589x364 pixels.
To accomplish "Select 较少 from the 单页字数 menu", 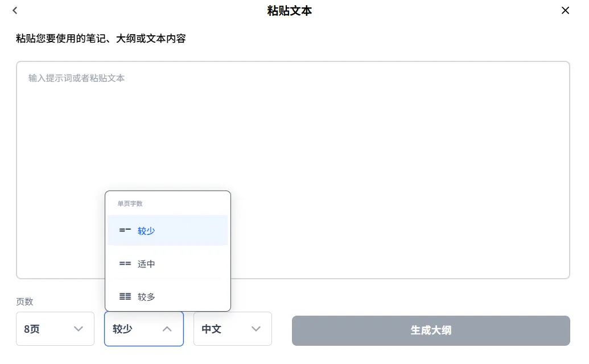I will pyautogui.click(x=146, y=231).
